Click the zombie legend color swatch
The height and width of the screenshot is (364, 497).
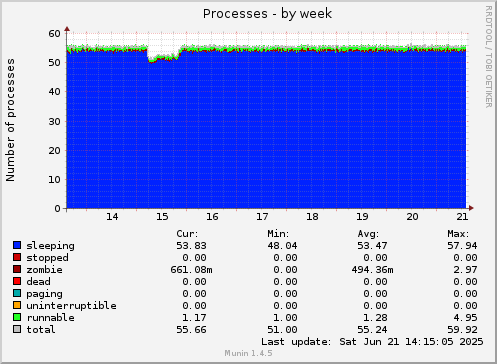[x=17, y=269]
